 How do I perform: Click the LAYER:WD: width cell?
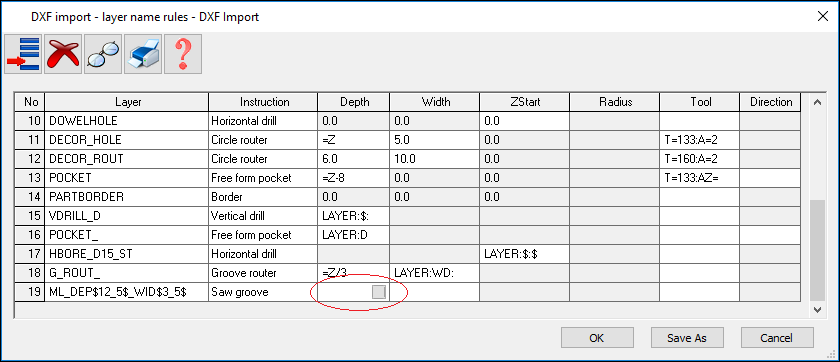click(435, 273)
